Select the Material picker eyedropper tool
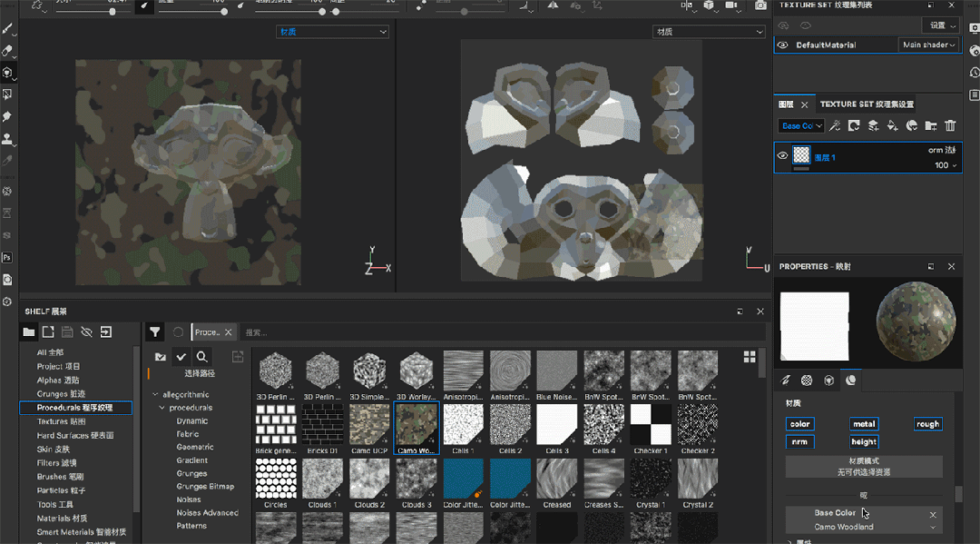The image size is (980, 544). pos(7,160)
